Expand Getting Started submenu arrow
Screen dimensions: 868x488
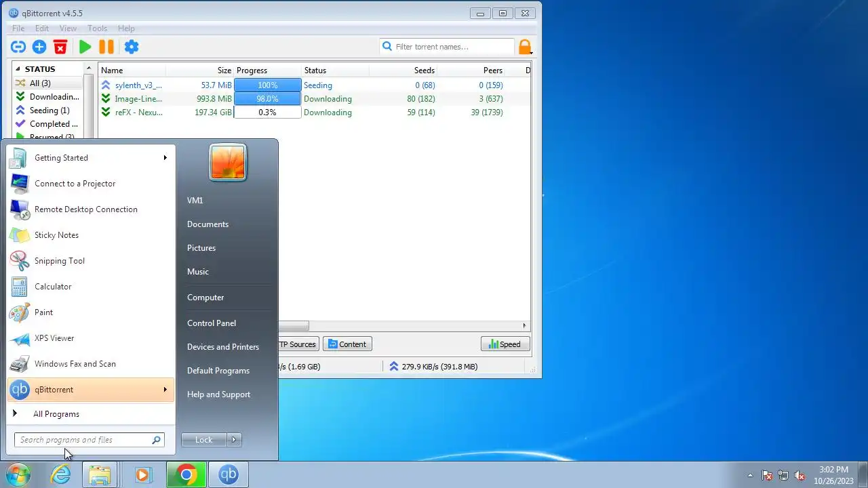coord(165,158)
